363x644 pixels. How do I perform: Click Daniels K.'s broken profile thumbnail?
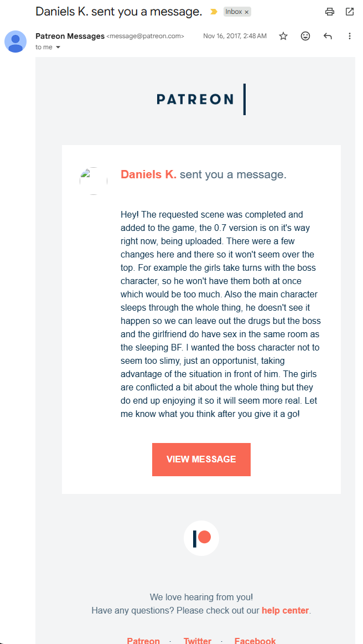pos(93,181)
